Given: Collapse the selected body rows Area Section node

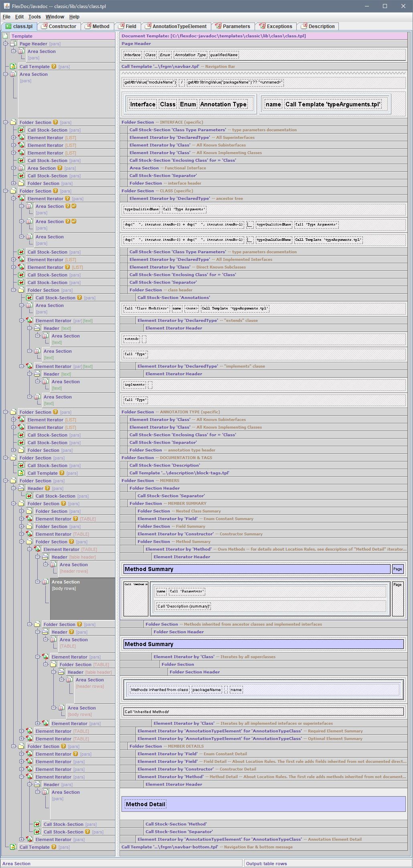Looking at the screenshot, I should click(38, 582).
